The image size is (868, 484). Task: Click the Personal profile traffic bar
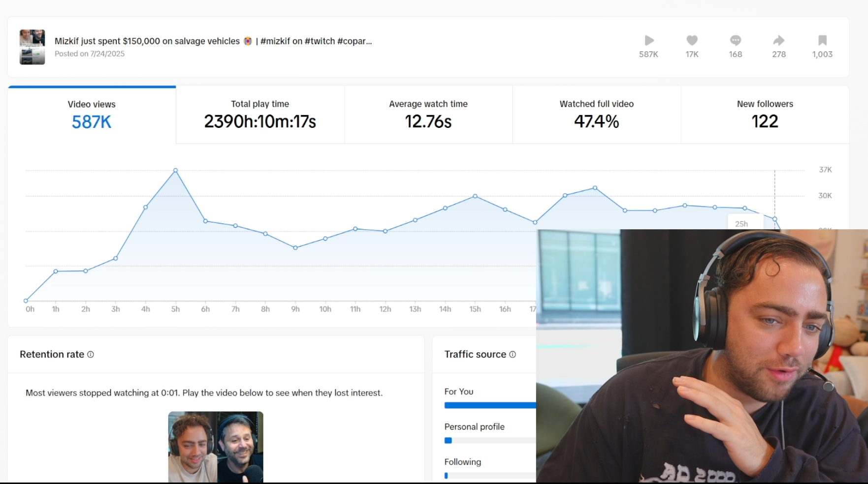coord(490,441)
